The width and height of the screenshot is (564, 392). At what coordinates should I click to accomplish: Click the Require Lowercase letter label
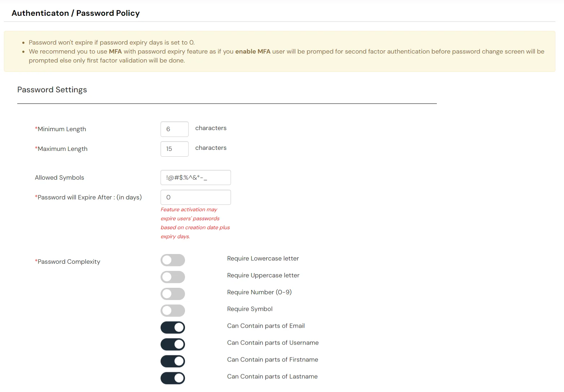(x=263, y=258)
